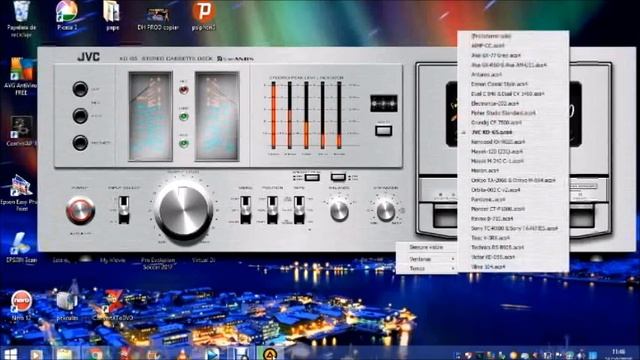640x360 pixels.
Task: Push the left small rectangular button above switches
Action: pyautogui.click(x=312, y=177)
